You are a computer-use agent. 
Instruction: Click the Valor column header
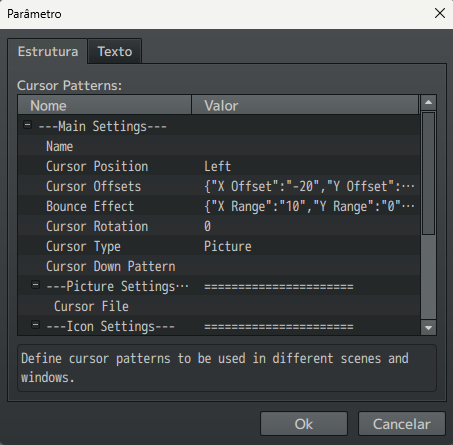[305, 105]
